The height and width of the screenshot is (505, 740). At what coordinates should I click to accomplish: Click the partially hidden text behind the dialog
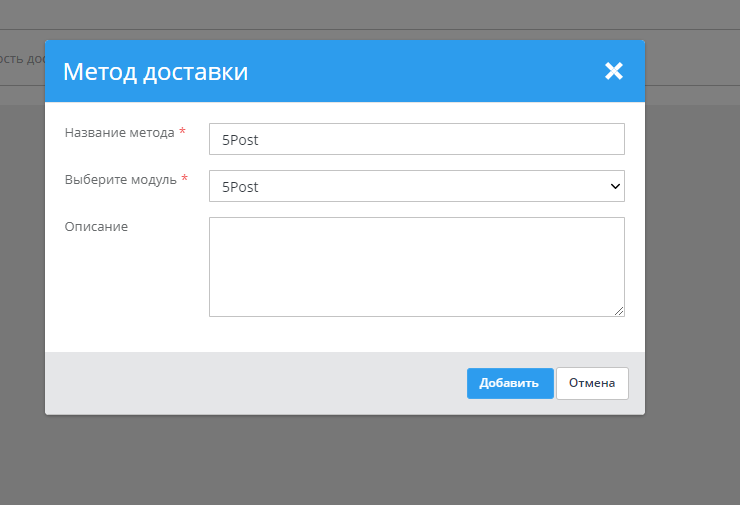click(22, 58)
